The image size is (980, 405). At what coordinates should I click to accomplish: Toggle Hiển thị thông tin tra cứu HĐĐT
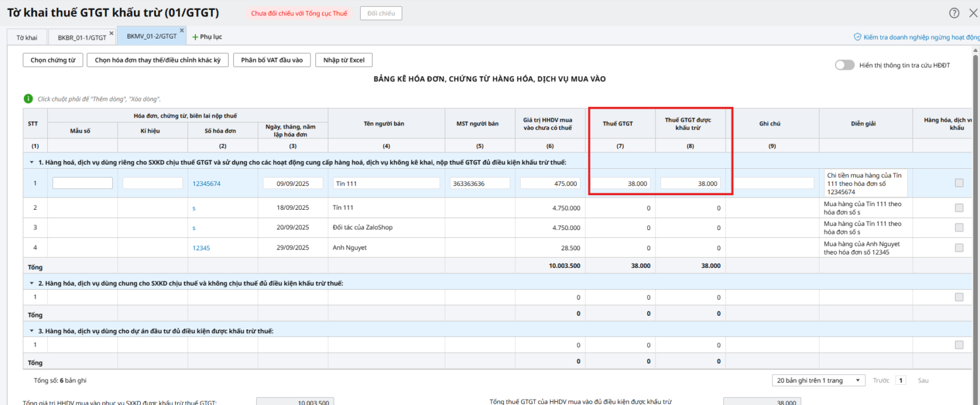(x=845, y=65)
